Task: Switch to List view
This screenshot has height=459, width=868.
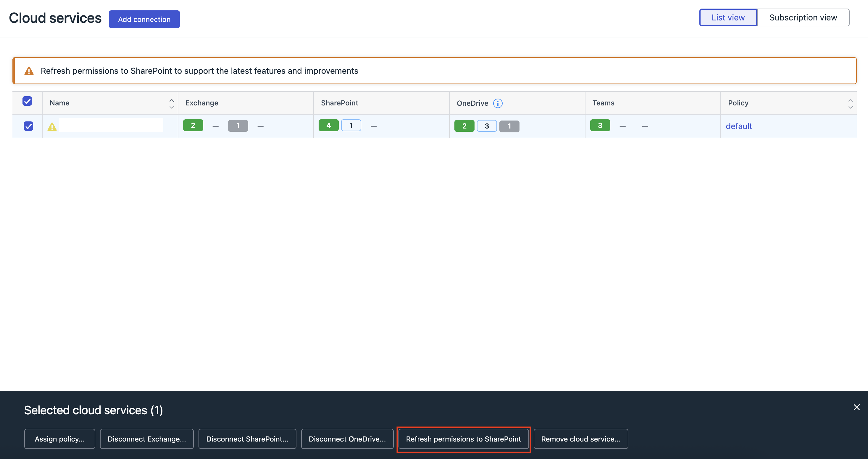Action: click(728, 17)
